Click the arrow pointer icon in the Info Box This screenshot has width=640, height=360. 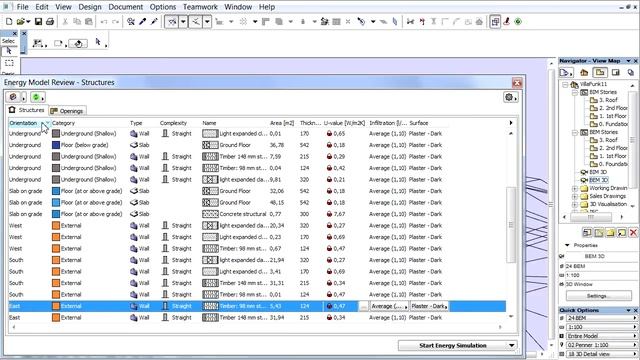tap(98, 42)
